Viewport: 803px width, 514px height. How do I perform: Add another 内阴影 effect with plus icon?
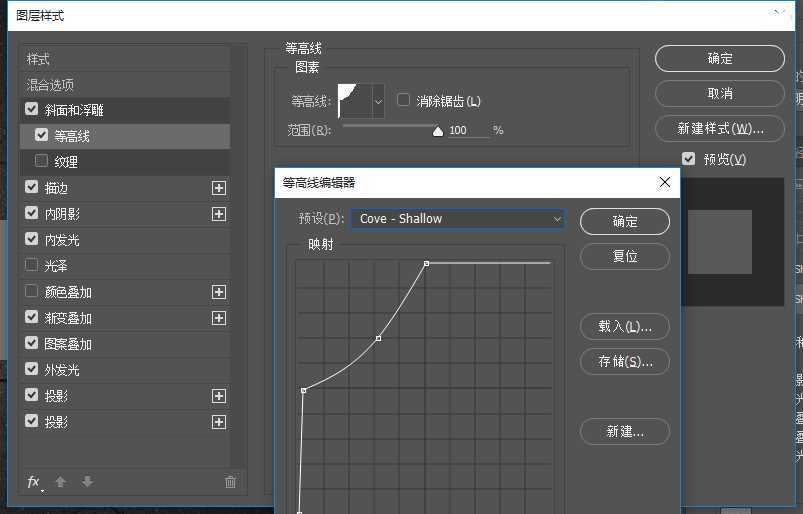click(x=219, y=214)
